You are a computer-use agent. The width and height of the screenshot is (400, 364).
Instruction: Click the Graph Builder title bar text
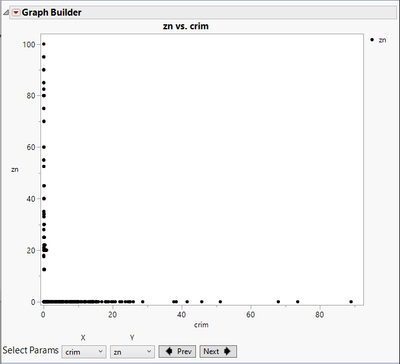[x=52, y=13]
